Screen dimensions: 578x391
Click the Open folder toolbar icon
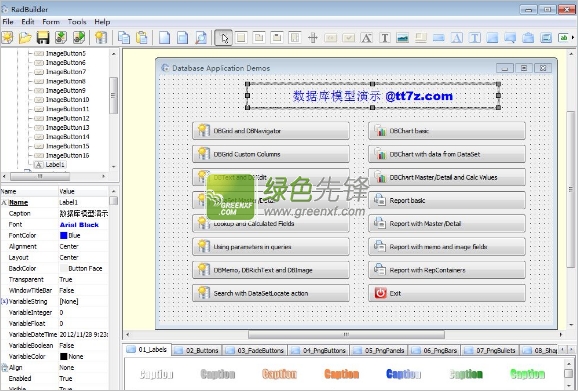(25, 38)
